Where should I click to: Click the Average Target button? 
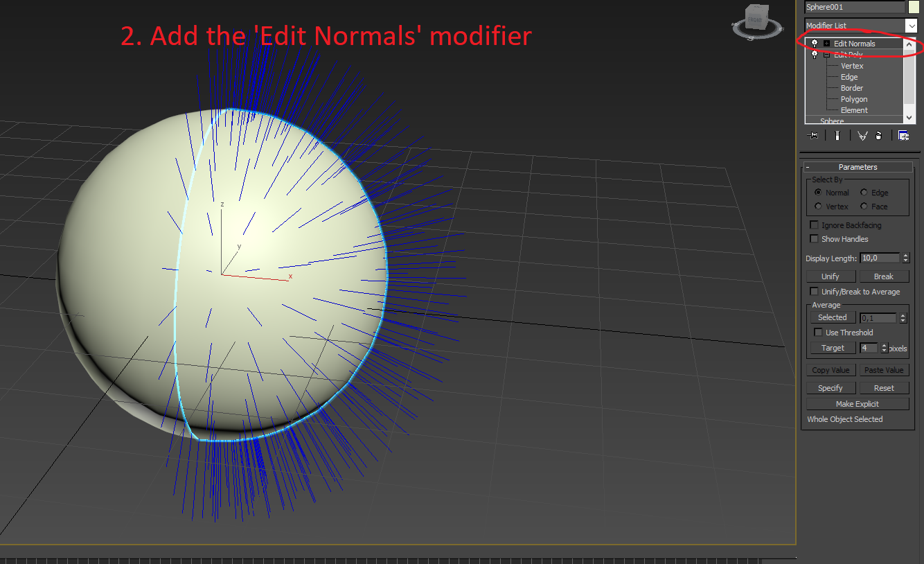tap(833, 348)
